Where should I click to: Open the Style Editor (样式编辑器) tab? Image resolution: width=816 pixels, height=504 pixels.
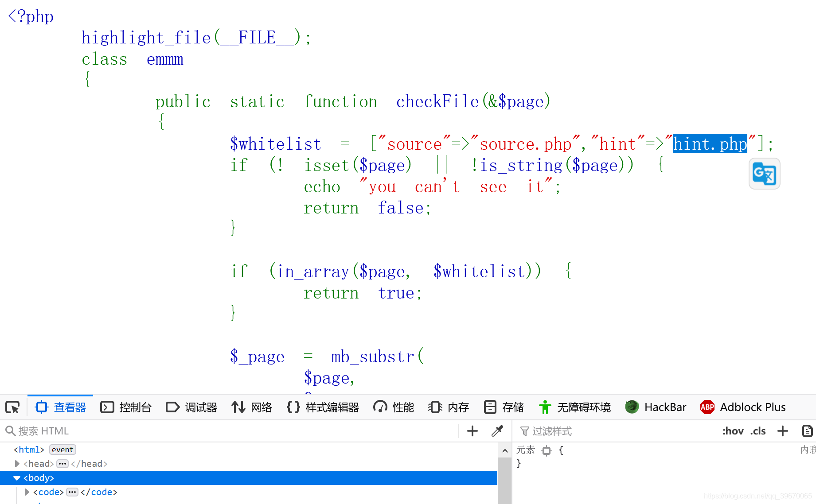tap(323, 407)
